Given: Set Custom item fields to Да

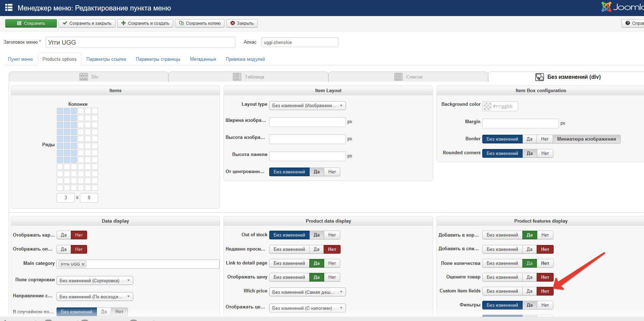Looking at the screenshot, I should [x=530, y=291].
